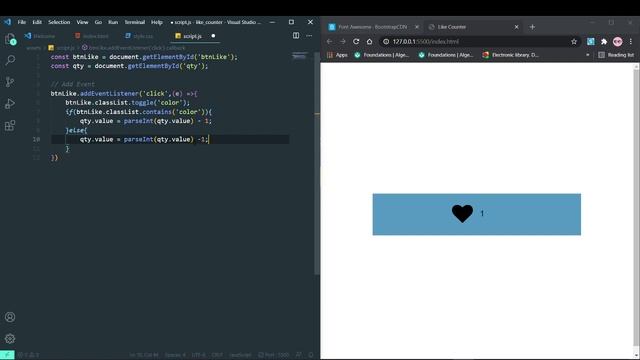
Task: Open editor More Actions ellipsis menu
Action: coord(309,36)
